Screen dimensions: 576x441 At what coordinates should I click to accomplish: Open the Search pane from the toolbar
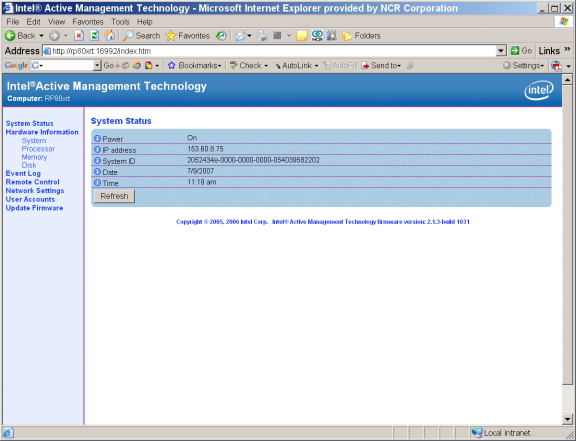click(x=141, y=36)
